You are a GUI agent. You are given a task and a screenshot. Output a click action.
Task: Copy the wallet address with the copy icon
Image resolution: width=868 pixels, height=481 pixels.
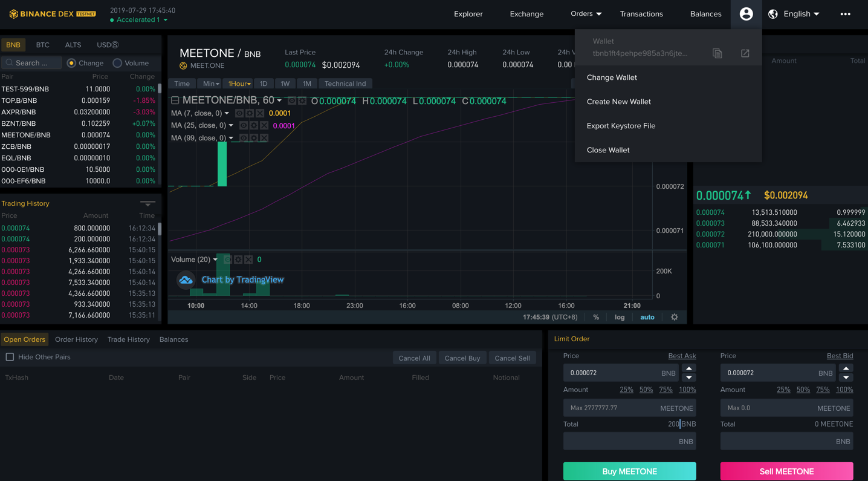click(x=717, y=53)
